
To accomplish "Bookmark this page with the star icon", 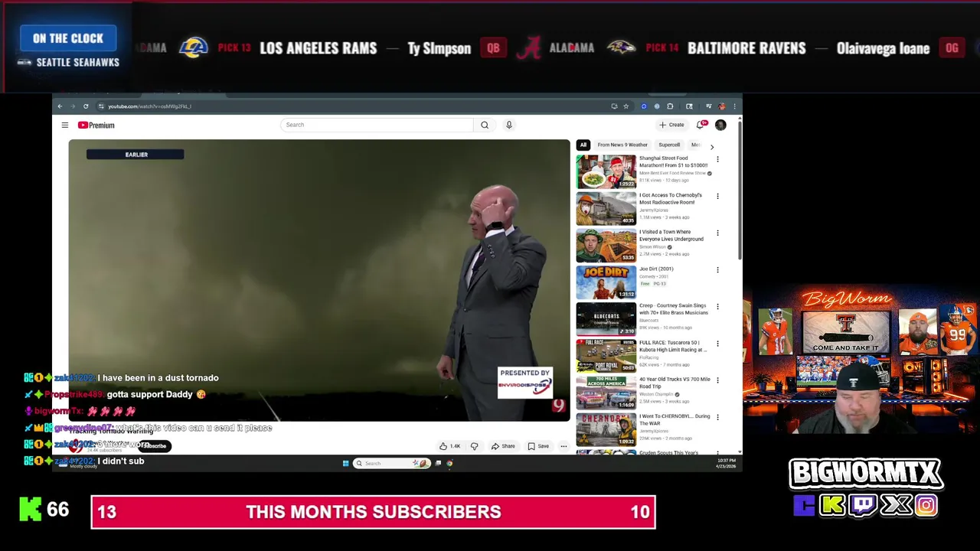I will [626, 106].
